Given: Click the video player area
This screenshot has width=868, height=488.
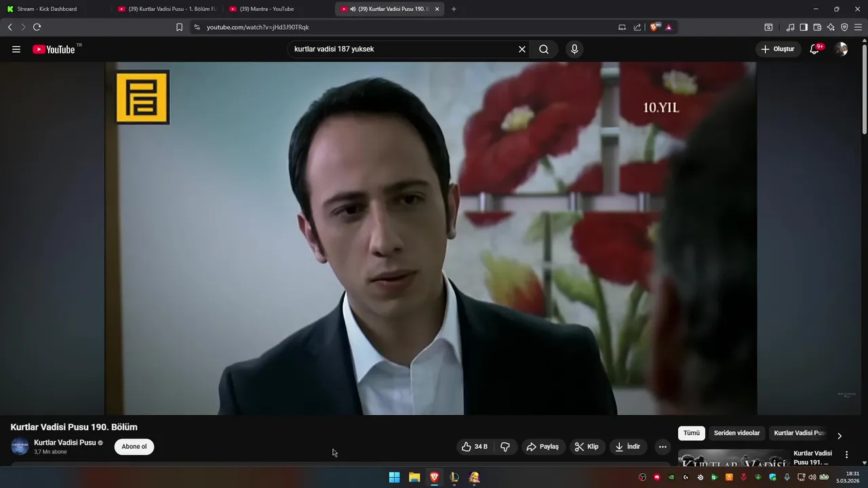Looking at the screenshot, I should tap(431, 239).
